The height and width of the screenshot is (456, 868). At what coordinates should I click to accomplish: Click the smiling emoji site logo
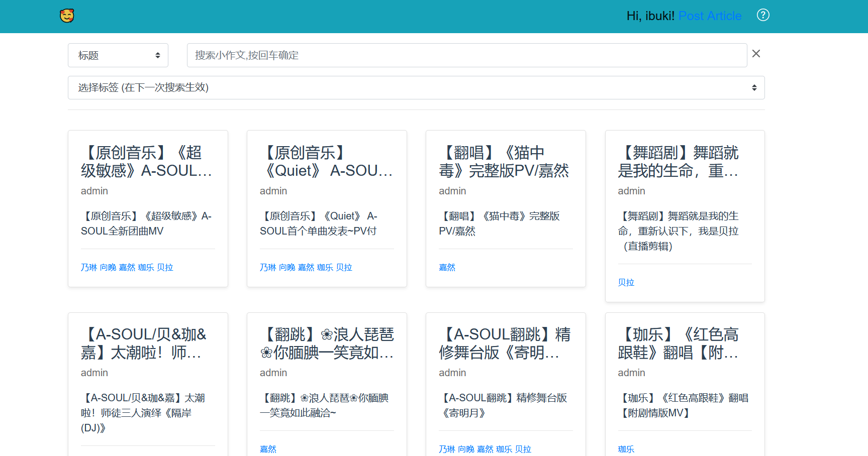pyautogui.click(x=67, y=16)
